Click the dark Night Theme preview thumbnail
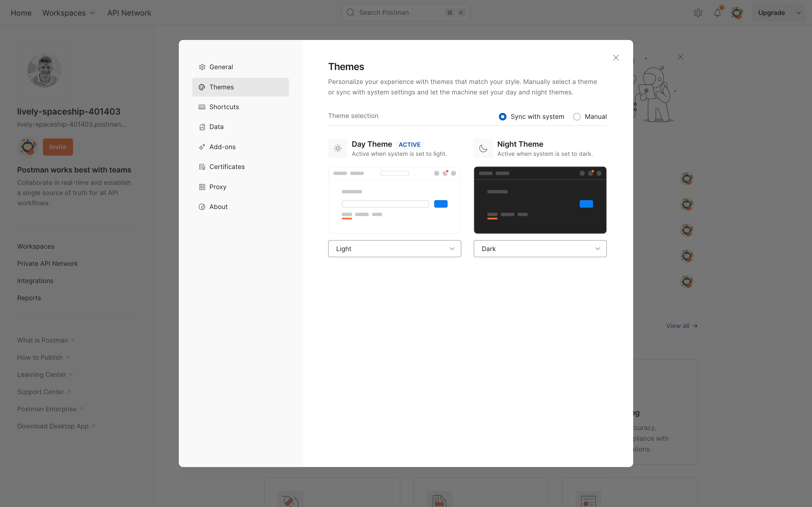The width and height of the screenshot is (812, 507). click(x=539, y=200)
